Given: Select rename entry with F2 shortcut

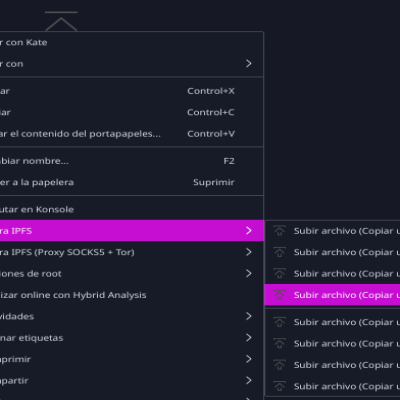Looking at the screenshot, I should tap(132, 161).
